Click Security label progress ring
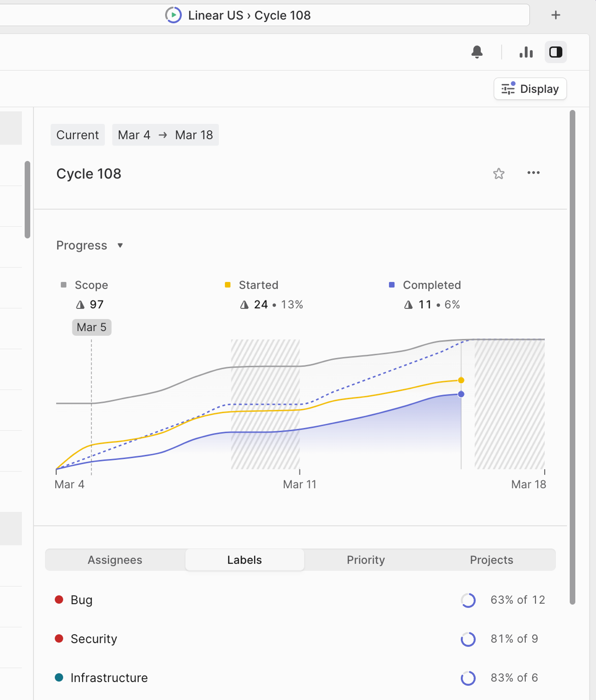 click(468, 639)
